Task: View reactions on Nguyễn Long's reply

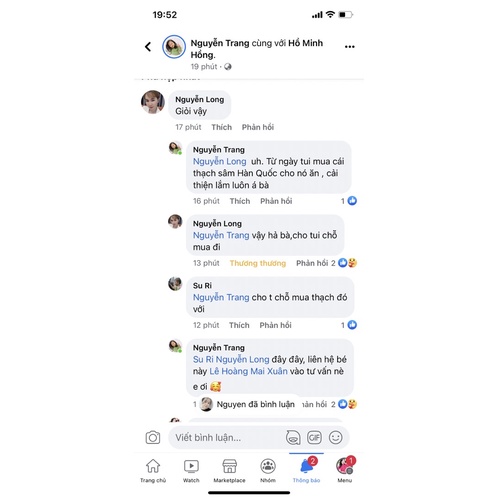Action: point(347,263)
